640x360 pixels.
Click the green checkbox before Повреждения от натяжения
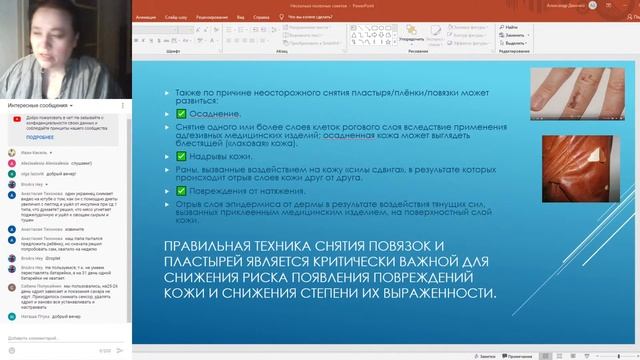pos(181,191)
